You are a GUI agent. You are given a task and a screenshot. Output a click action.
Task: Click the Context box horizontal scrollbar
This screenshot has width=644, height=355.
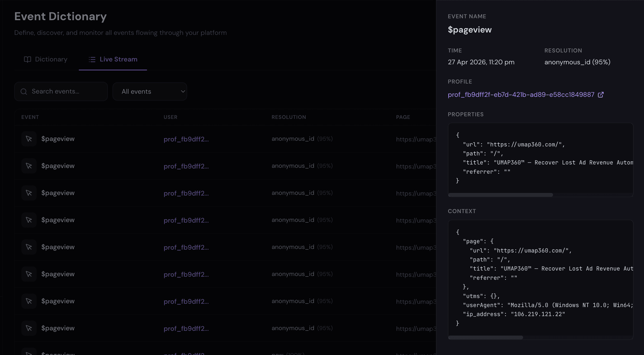486,337
